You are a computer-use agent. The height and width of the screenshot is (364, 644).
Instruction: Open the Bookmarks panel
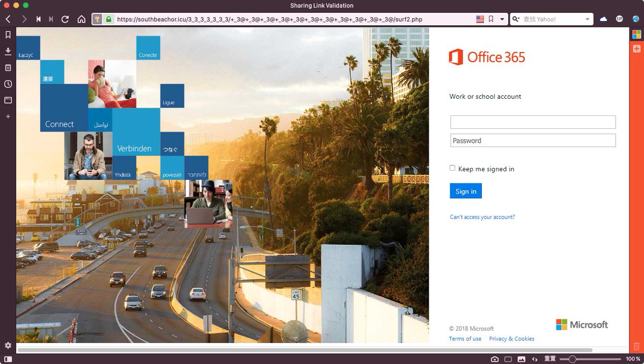pyautogui.click(x=8, y=35)
